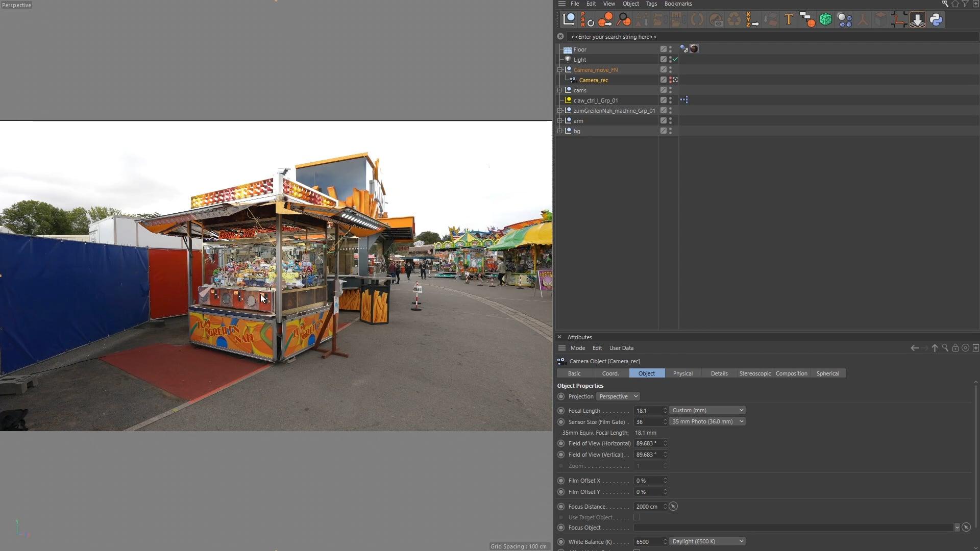The height and width of the screenshot is (551, 980).
Task: Click the orange T text icon
Action: [x=789, y=20]
